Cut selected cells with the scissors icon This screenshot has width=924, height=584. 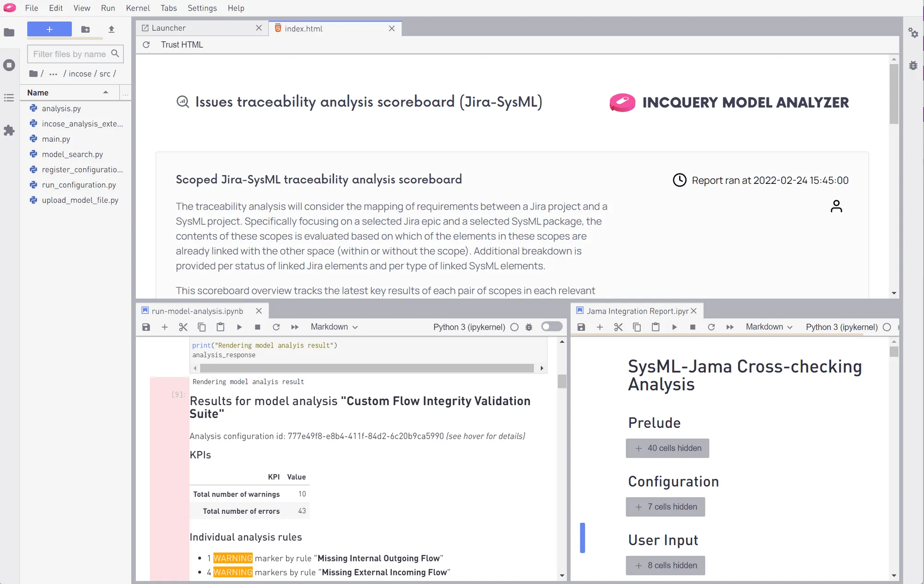183,327
